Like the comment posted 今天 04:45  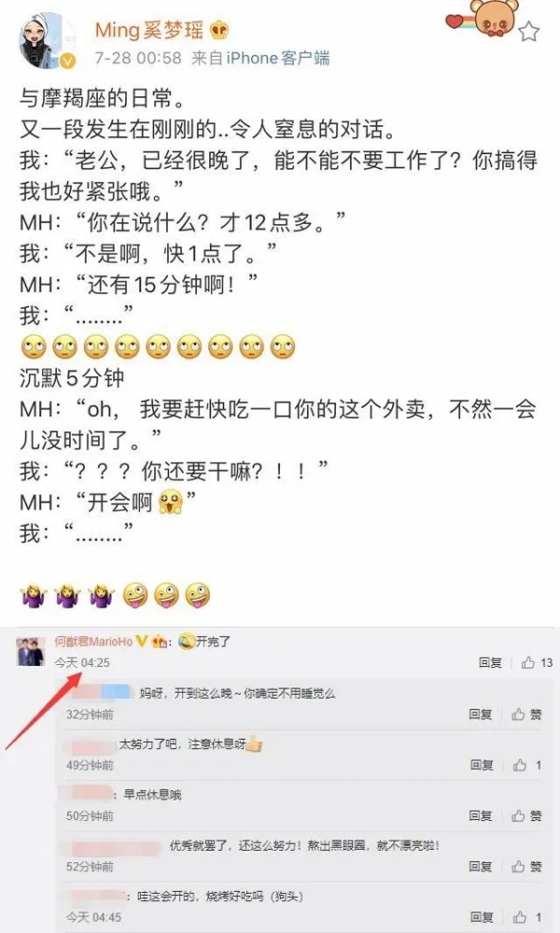(x=527, y=917)
